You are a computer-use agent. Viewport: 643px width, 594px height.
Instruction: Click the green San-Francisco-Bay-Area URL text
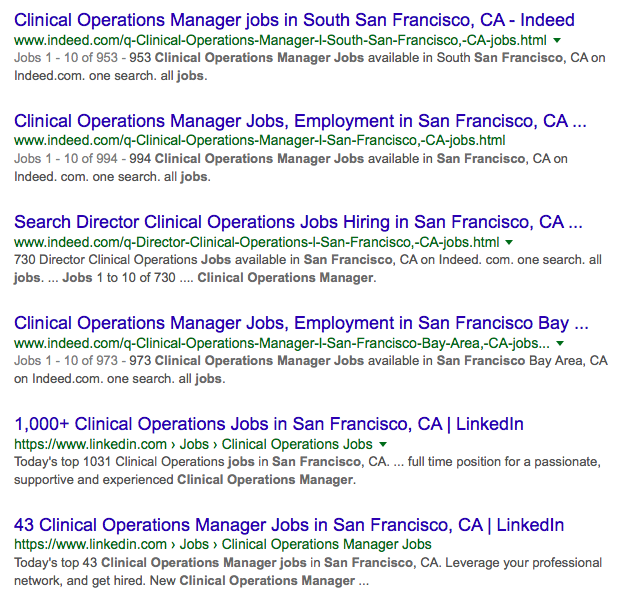click(x=282, y=343)
